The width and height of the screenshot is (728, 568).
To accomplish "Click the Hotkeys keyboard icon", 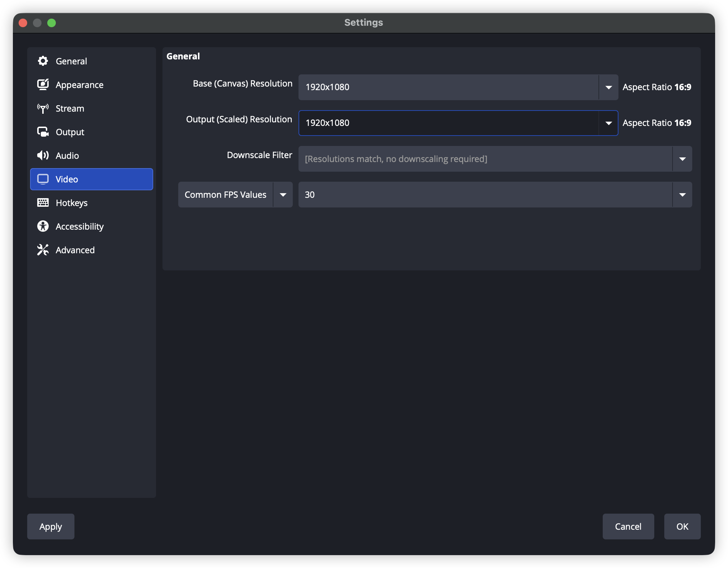I will point(43,203).
